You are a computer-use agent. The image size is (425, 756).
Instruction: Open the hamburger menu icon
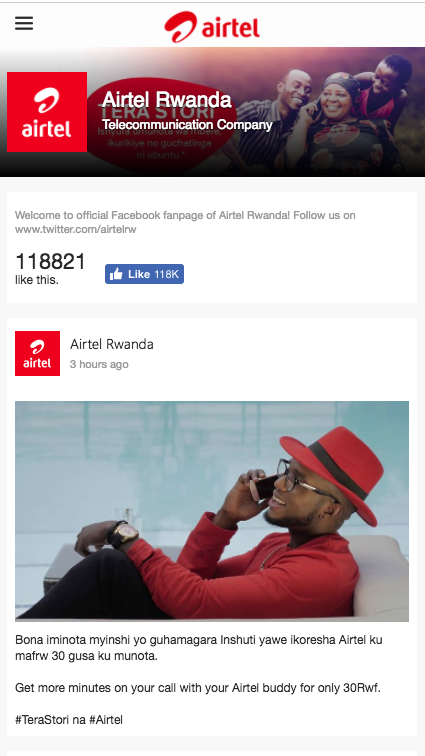24,23
